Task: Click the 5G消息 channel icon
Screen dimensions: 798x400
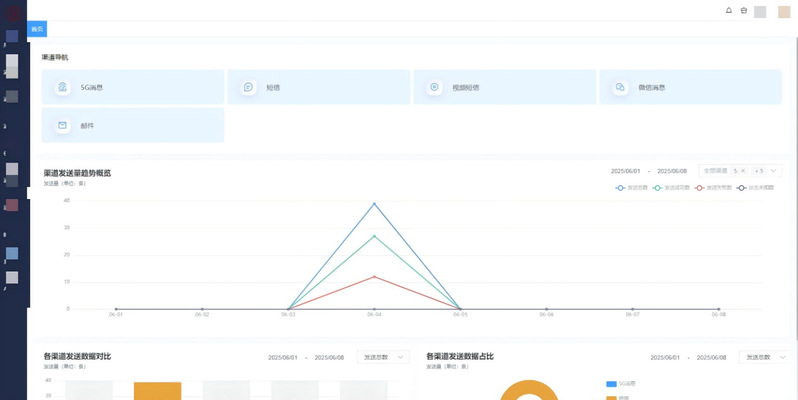Action: (x=63, y=87)
